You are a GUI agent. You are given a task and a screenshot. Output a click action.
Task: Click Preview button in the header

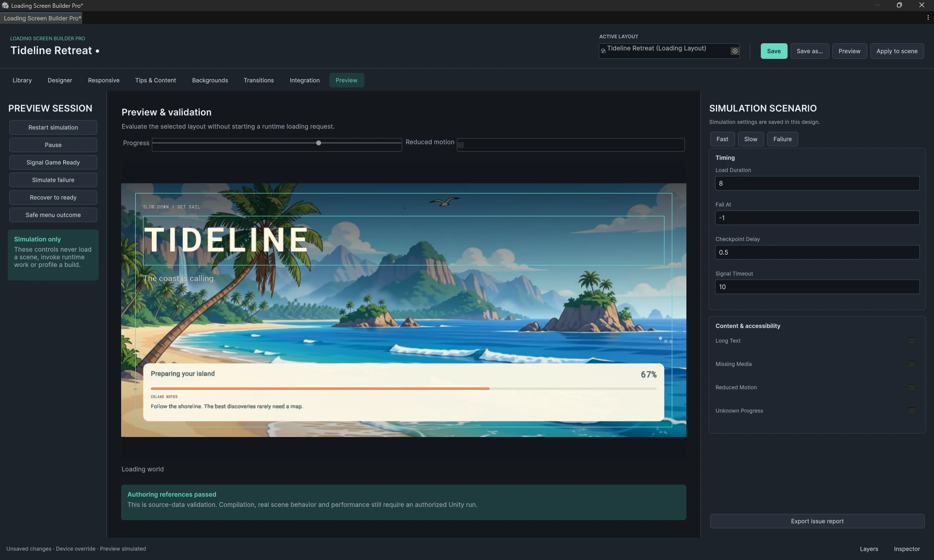coord(849,51)
